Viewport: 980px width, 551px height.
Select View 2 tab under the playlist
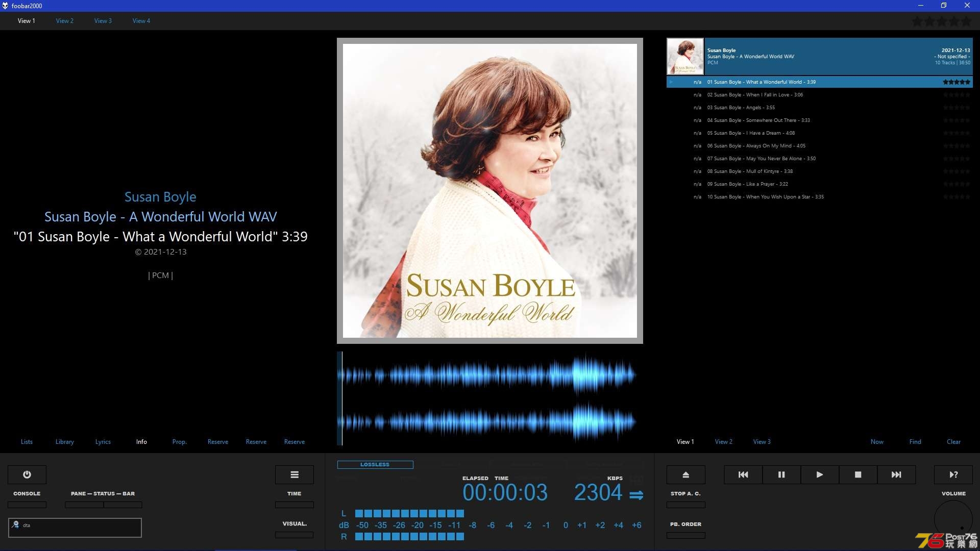click(x=724, y=442)
